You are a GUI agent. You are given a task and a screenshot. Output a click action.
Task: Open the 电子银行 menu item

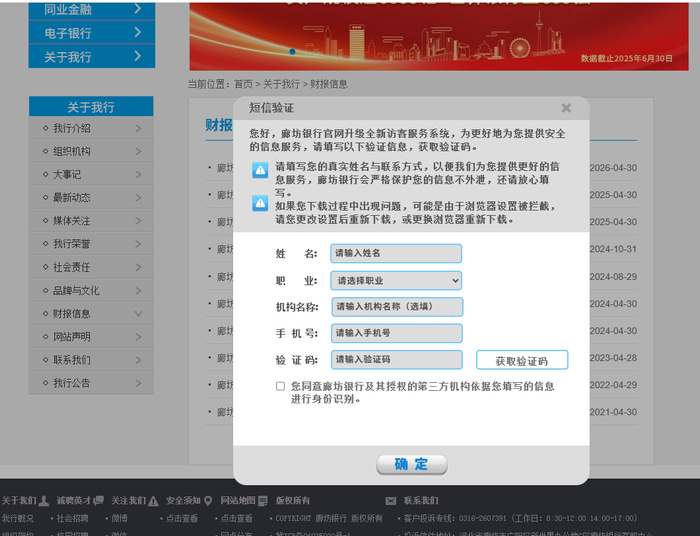pos(92,33)
